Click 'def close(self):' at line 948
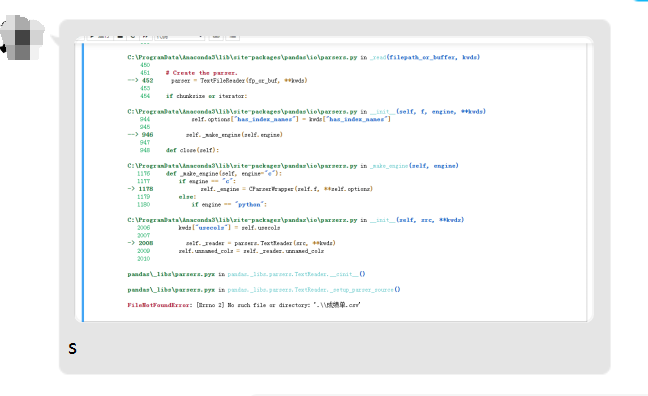 (193, 150)
